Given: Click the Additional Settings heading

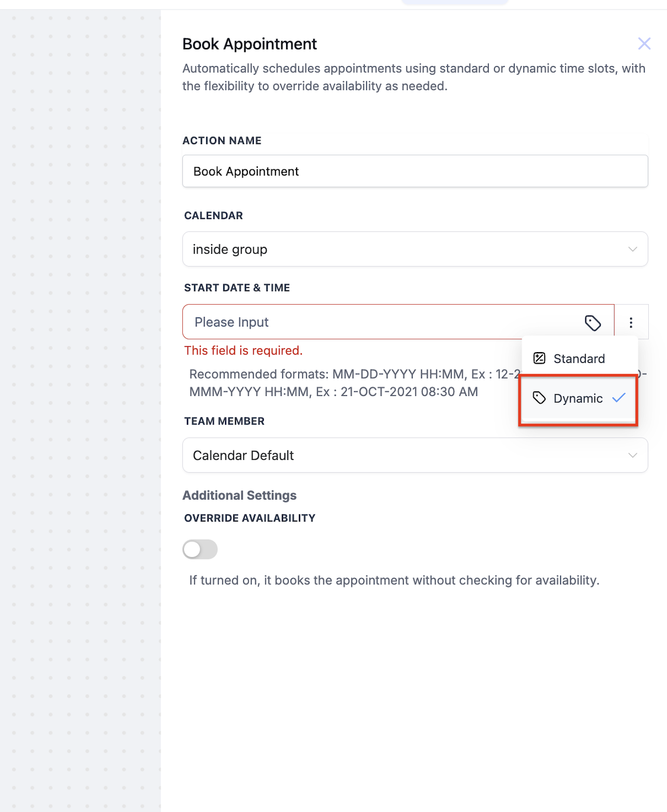Looking at the screenshot, I should pyautogui.click(x=239, y=496).
